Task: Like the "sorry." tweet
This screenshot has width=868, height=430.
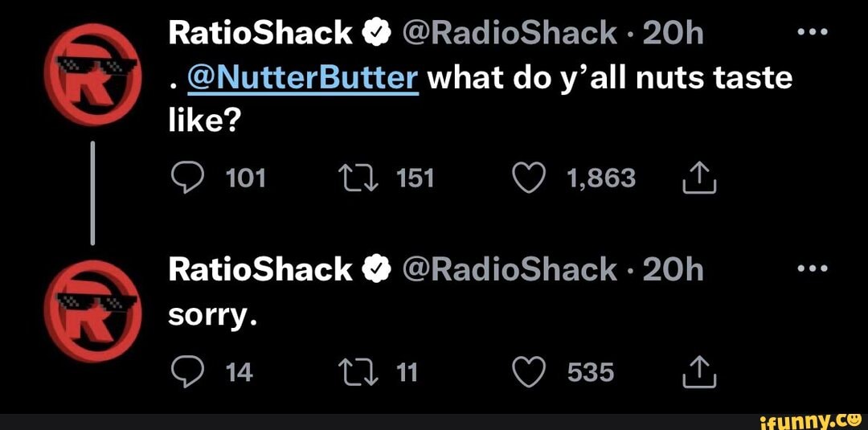Action: 532,372
